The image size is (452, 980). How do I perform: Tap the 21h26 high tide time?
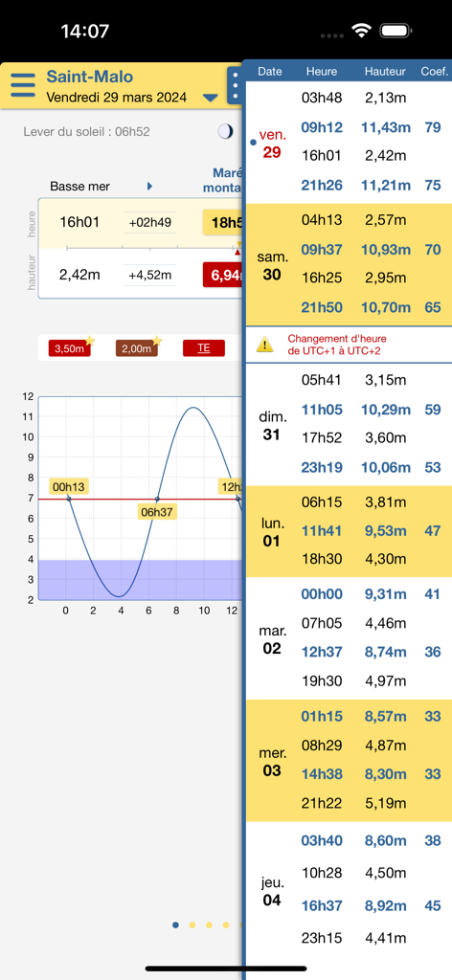[322, 184]
